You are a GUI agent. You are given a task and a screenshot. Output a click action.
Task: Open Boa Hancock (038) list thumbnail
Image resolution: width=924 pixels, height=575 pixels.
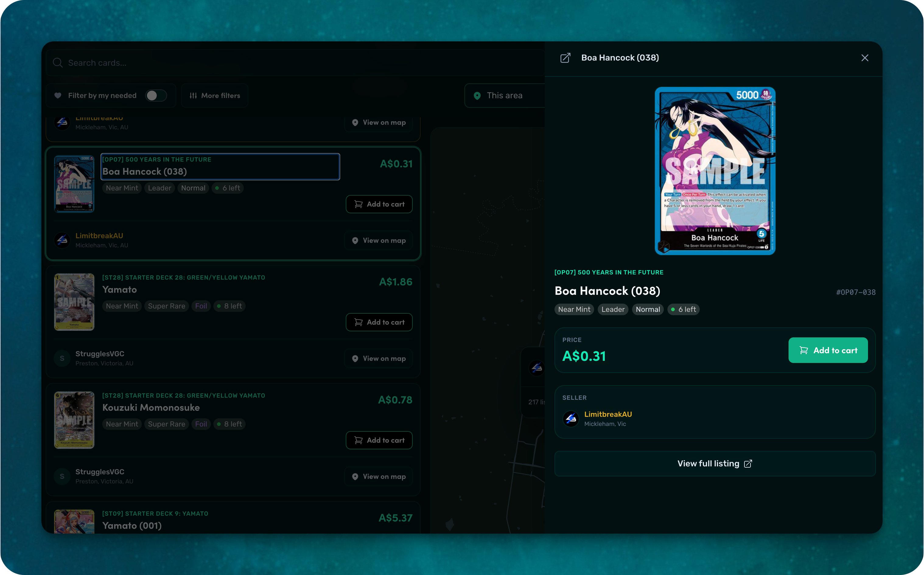point(74,184)
